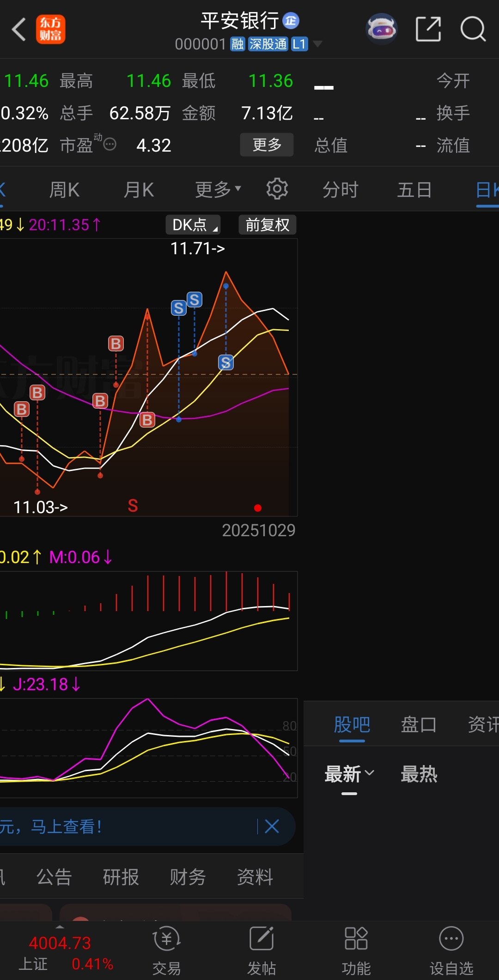
Task: Switch to 资讯 tab on right
Action: (x=483, y=724)
